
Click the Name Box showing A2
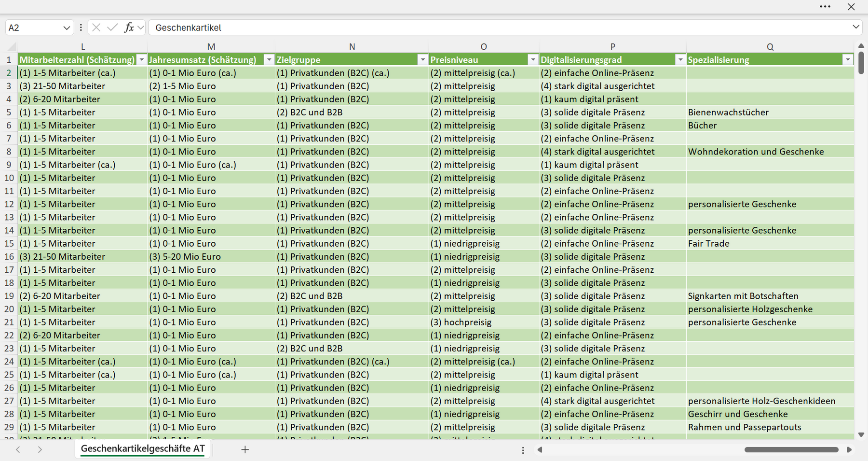click(x=34, y=28)
